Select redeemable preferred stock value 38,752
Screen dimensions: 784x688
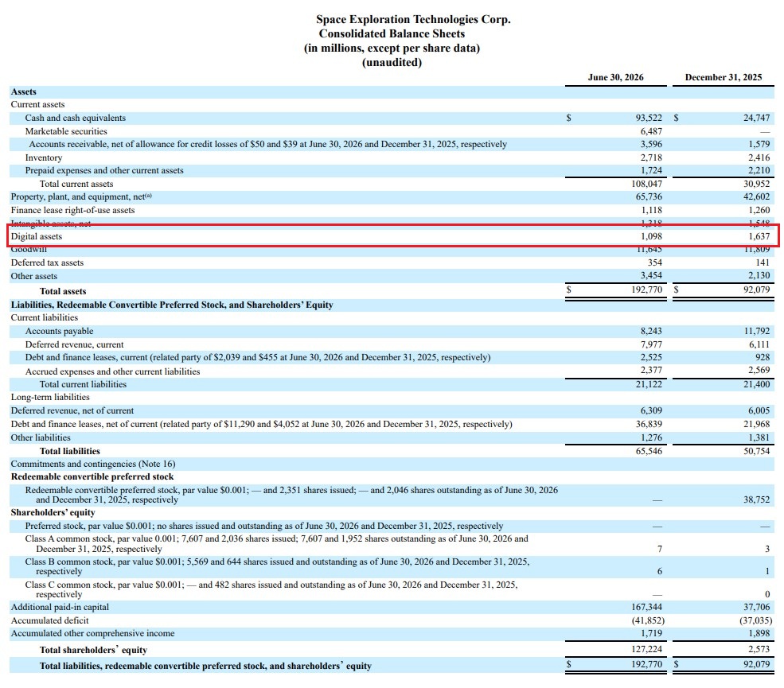[x=756, y=499]
